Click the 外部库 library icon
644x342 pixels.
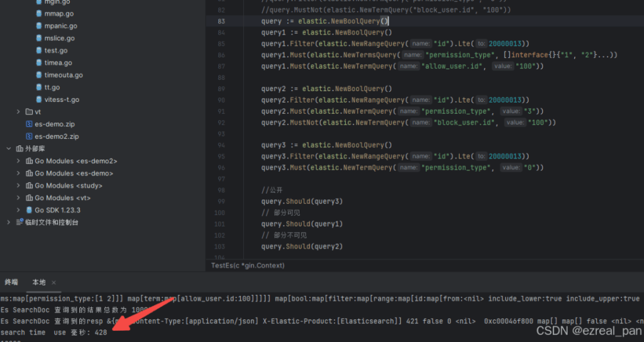point(19,149)
